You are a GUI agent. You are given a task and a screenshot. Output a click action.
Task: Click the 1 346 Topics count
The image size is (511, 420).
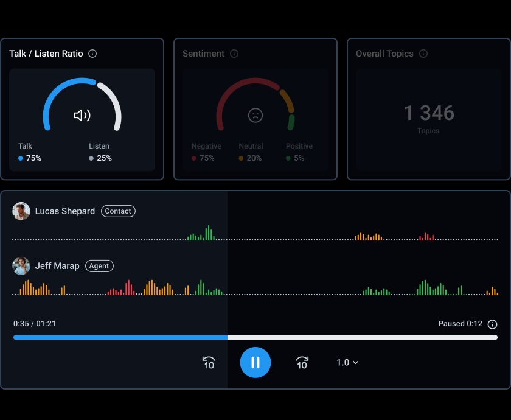(x=429, y=113)
